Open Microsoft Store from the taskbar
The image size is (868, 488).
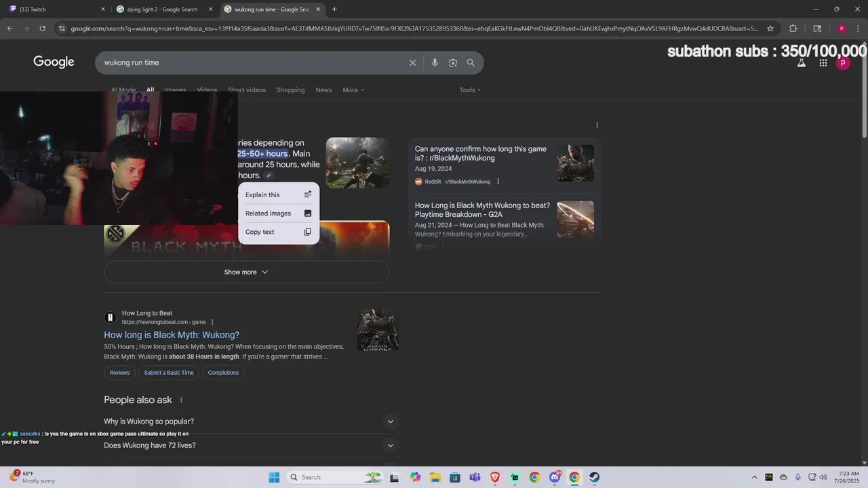coord(455,477)
